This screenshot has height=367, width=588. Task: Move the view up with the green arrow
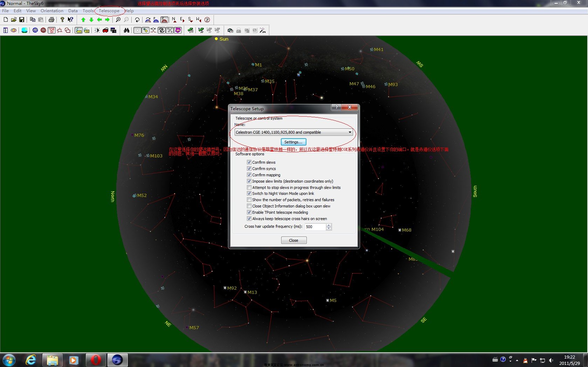(x=83, y=20)
